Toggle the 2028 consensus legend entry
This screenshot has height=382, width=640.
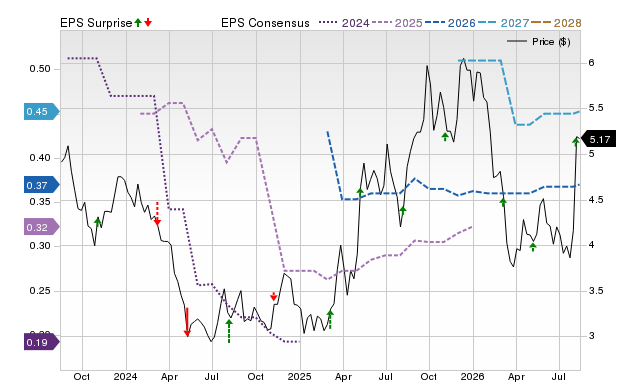556,23
